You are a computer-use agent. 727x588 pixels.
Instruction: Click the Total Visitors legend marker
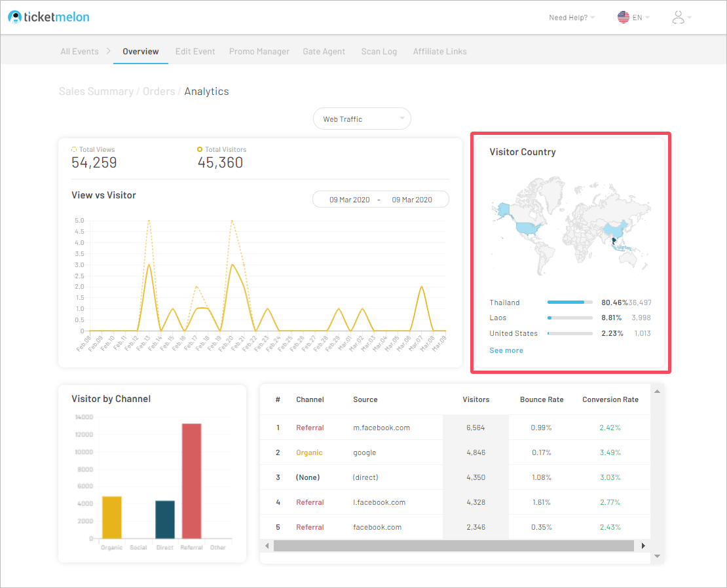tap(199, 149)
